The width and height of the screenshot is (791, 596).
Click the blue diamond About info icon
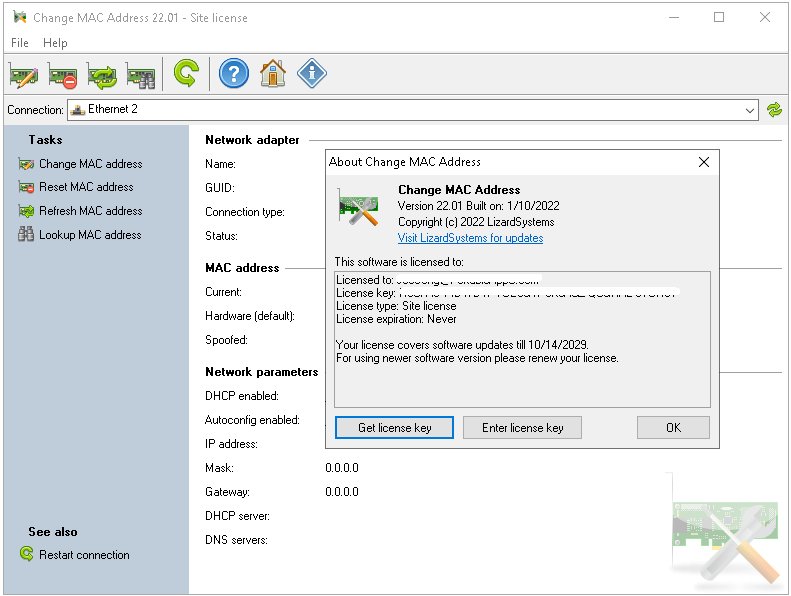pos(312,74)
